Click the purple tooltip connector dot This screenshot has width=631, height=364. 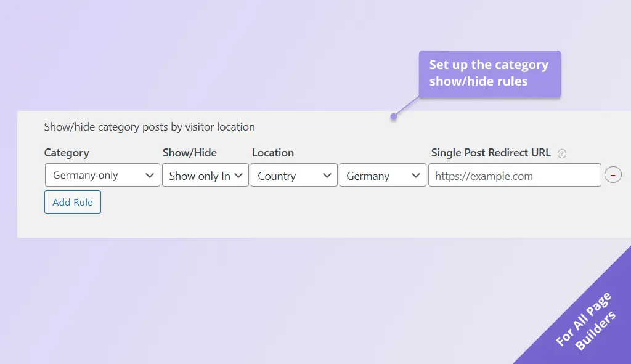pos(393,116)
